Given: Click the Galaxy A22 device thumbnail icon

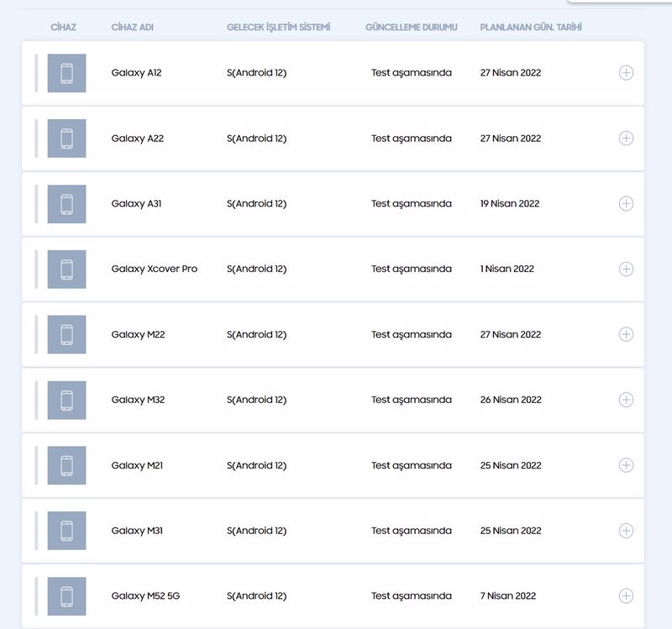Looking at the screenshot, I should pyautogui.click(x=66, y=139).
